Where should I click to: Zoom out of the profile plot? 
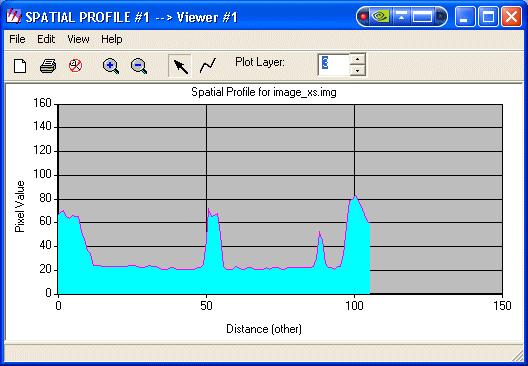(x=139, y=66)
